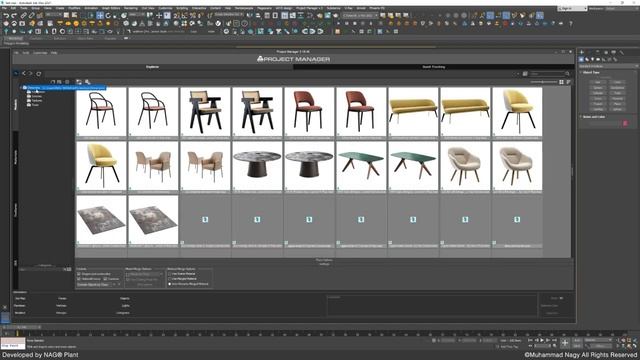The width and height of the screenshot is (640, 360).
Task: Refresh the Project Manager explorer view
Action: pos(39,73)
